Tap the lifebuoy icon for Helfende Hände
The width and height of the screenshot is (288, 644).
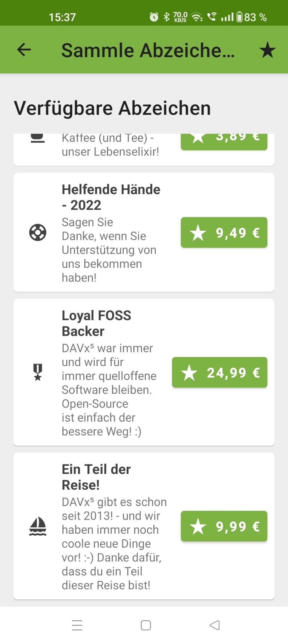38,233
